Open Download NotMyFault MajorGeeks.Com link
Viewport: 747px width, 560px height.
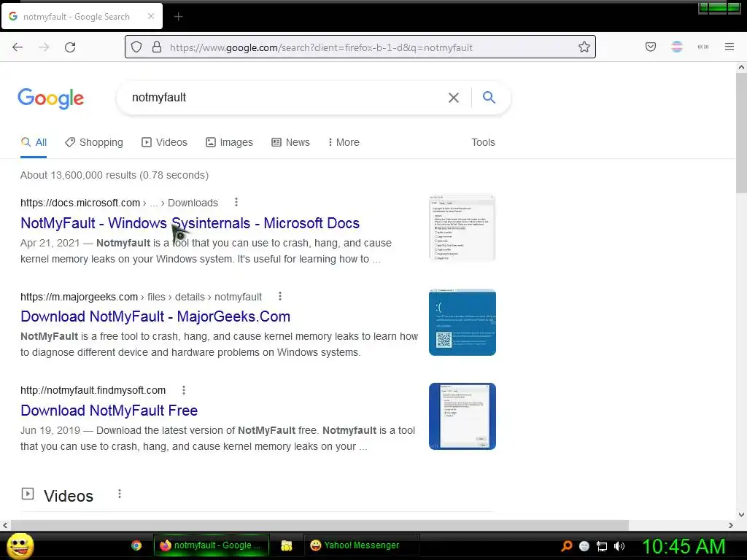155,316
